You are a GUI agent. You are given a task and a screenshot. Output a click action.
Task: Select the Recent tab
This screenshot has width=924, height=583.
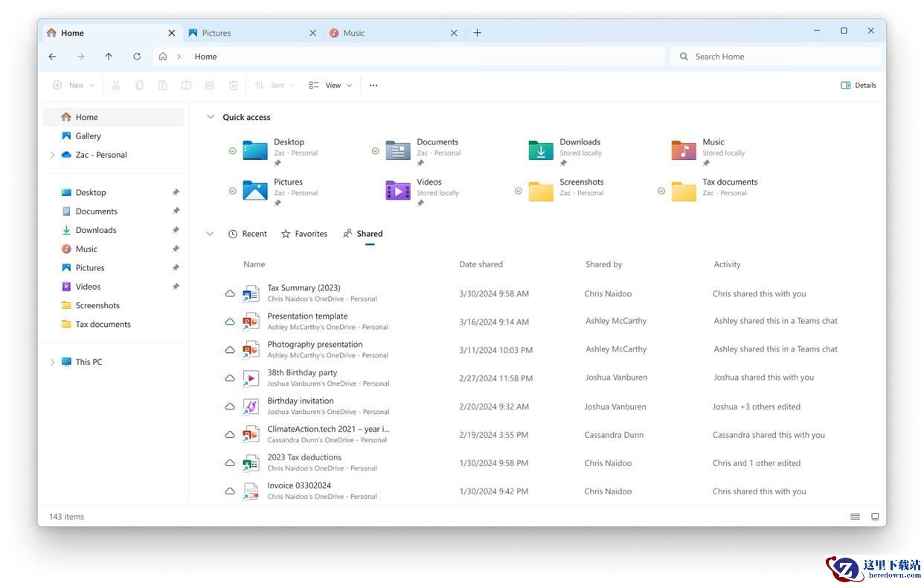pos(247,234)
